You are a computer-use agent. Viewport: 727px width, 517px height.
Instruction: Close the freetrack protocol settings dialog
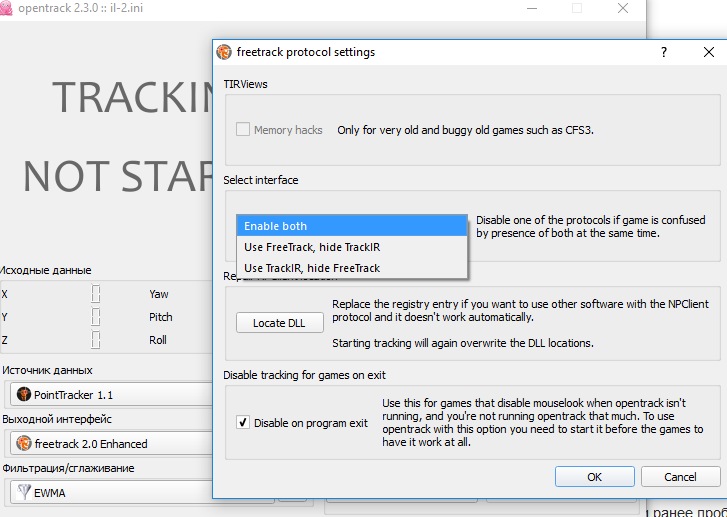pos(708,52)
